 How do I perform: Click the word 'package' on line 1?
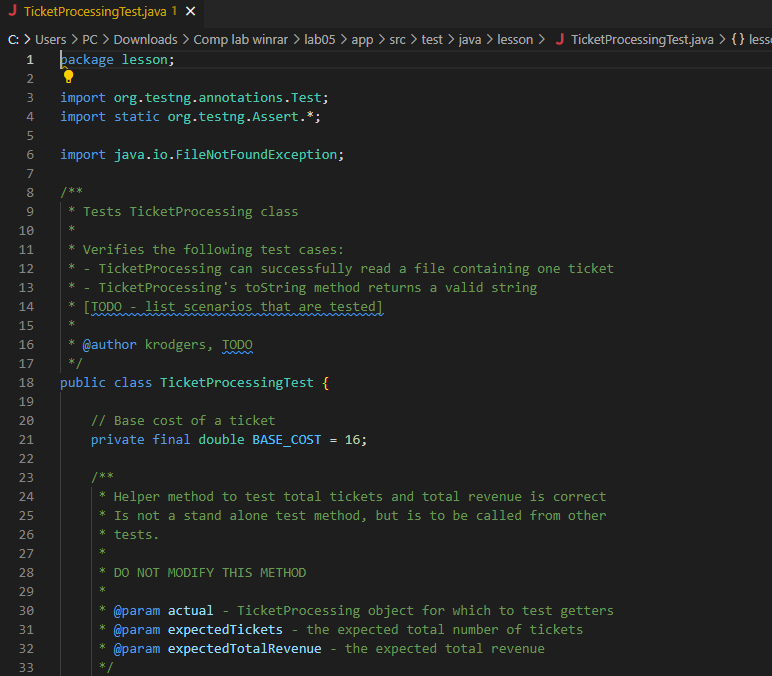click(x=87, y=60)
